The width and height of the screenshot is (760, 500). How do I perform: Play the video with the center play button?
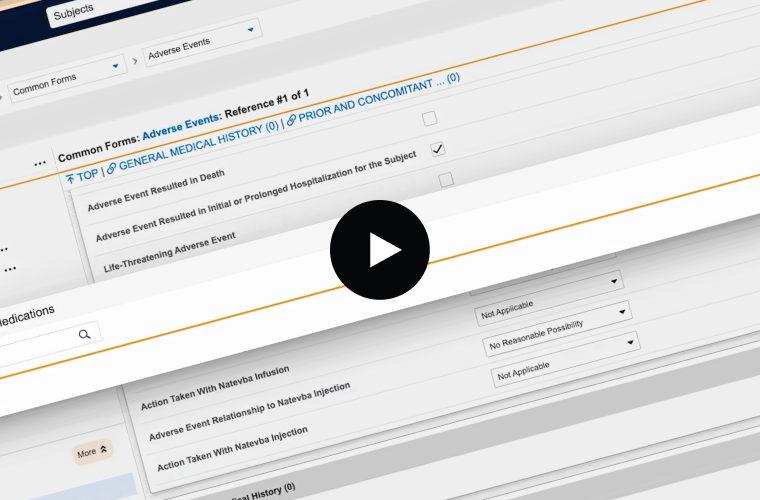coord(380,250)
